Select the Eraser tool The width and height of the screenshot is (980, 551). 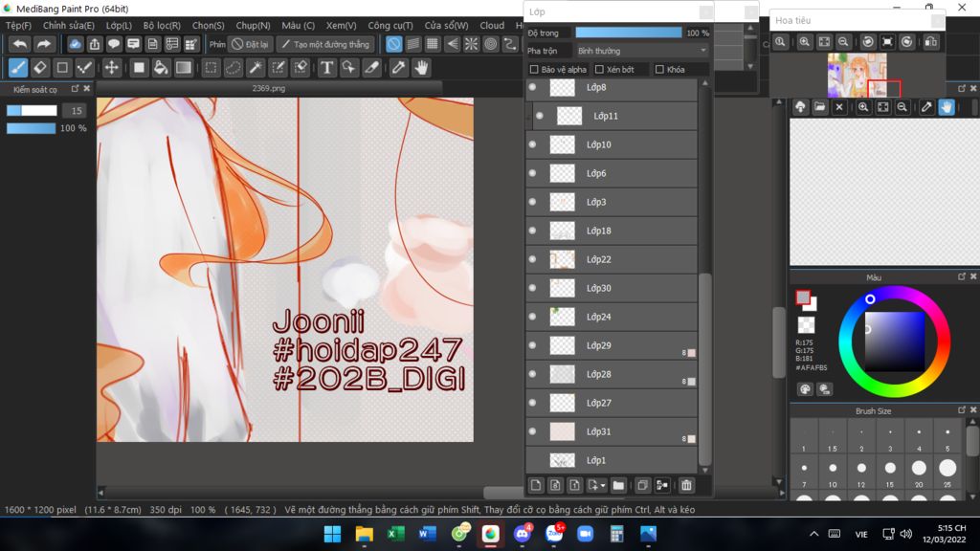coord(40,68)
